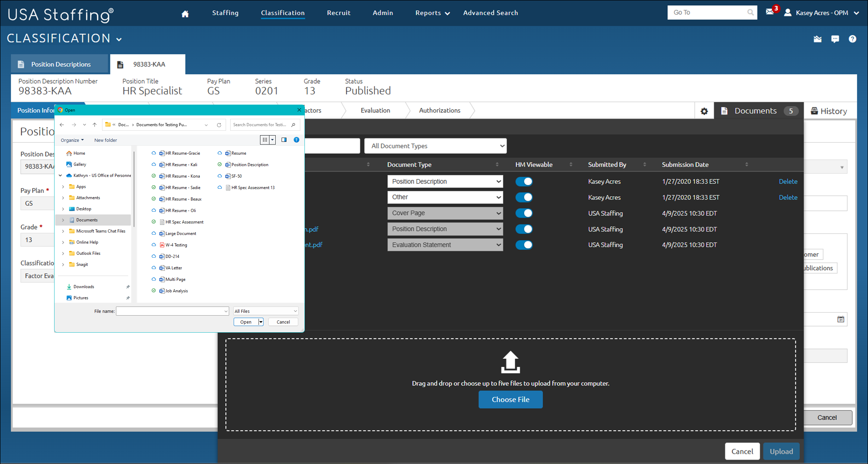
Task: Click the Go To search magnifier icon
Action: pyautogui.click(x=750, y=13)
